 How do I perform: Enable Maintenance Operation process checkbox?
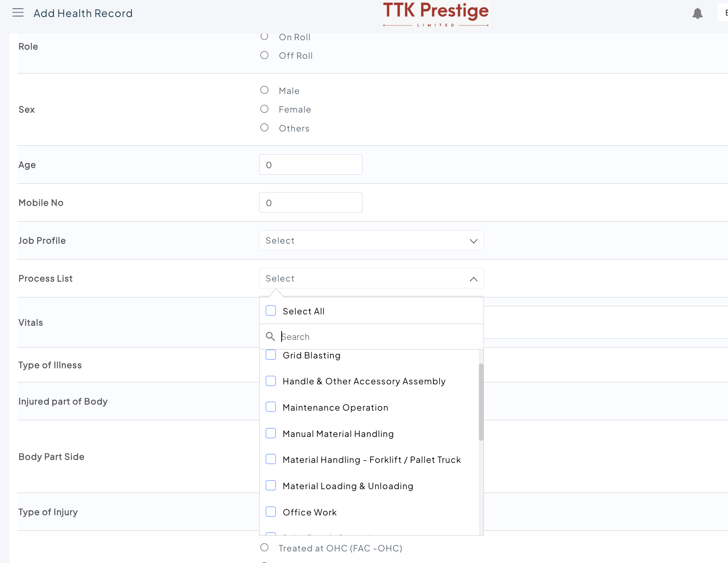271,407
